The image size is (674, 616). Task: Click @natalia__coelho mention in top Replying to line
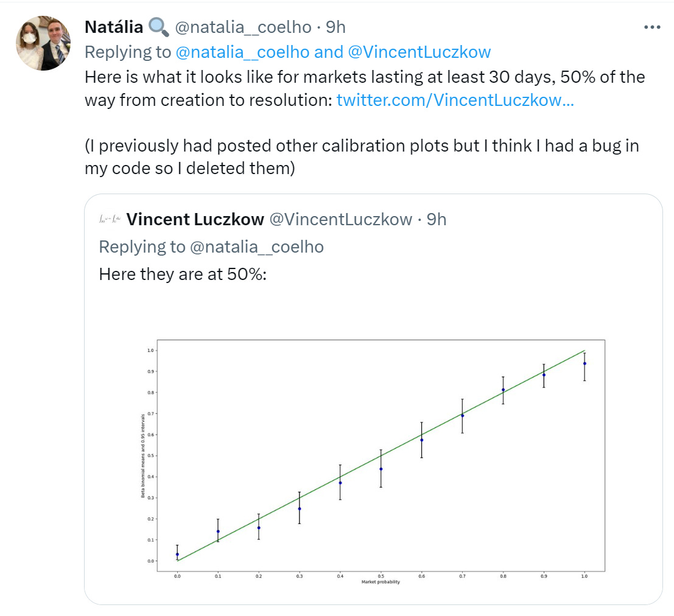pos(243,52)
